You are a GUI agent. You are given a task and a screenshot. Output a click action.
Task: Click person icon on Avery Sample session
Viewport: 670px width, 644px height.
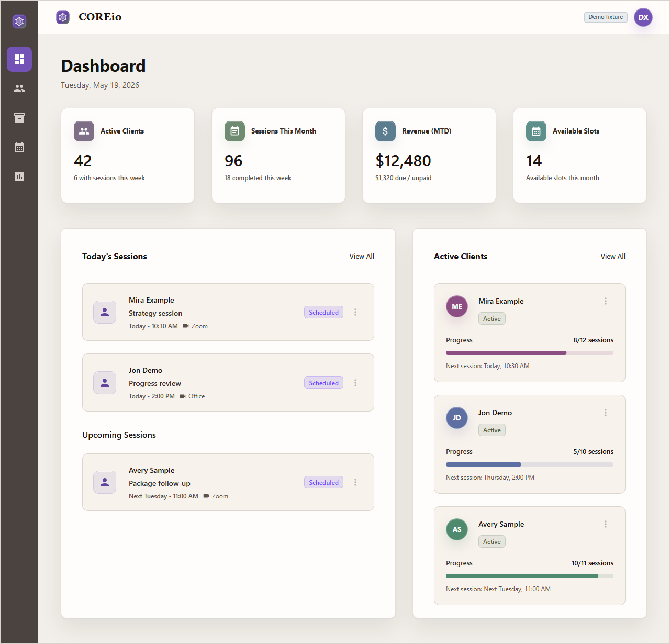[x=105, y=482]
